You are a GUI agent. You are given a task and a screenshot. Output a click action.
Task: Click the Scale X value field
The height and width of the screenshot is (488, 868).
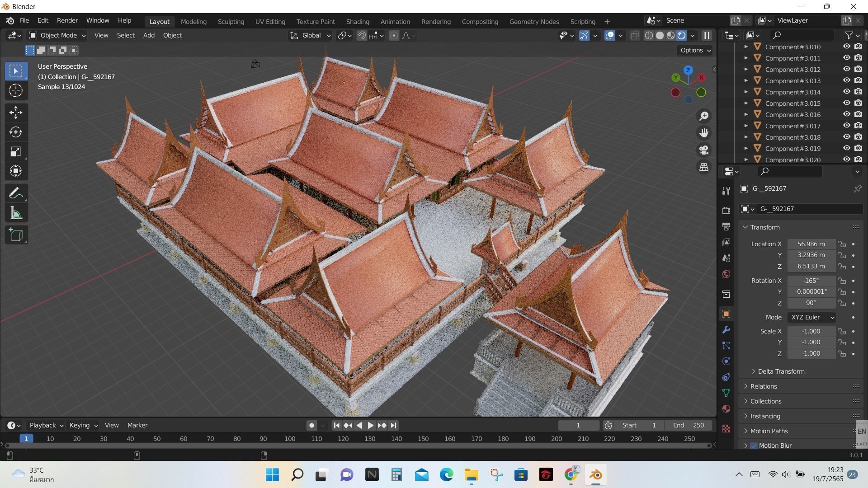point(811,331)
